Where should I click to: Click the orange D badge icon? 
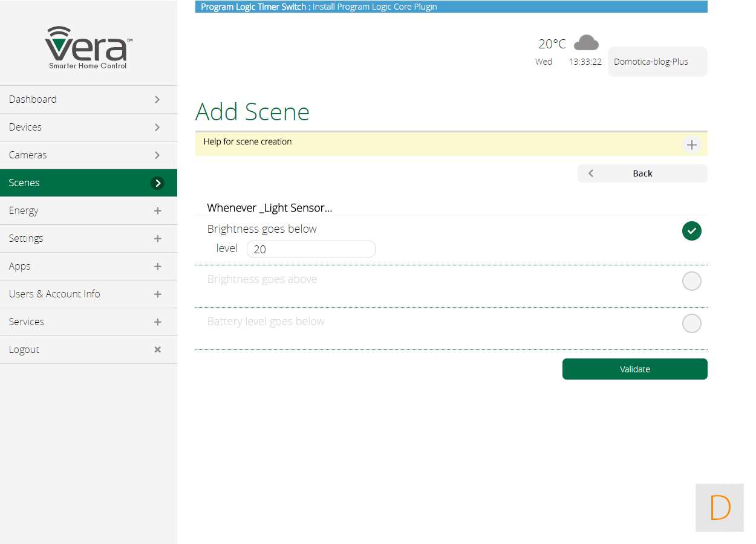pyautogui.click(x=720, y=508)
